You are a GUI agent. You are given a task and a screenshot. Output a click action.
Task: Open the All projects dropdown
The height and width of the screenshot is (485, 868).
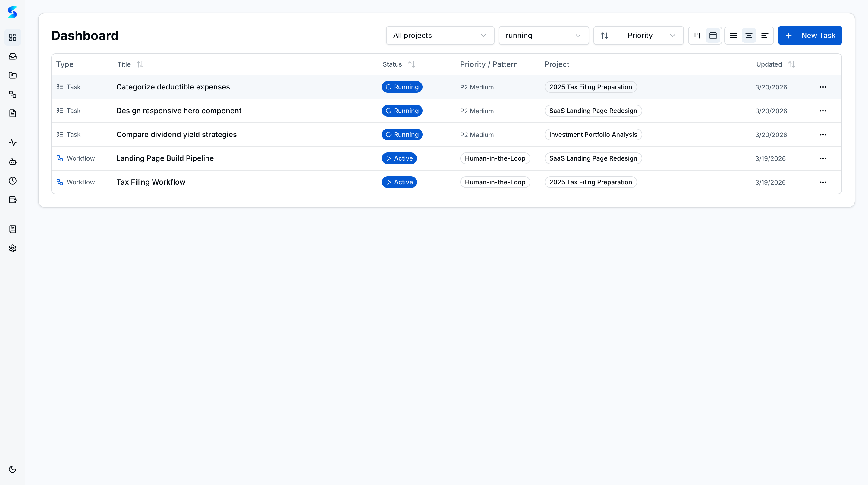(440, 35)
